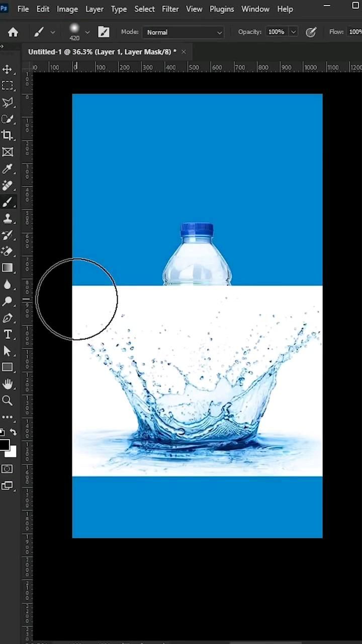Click the water bottle on canvas
Screen dimensions: 362x644
tap(197, 254)
